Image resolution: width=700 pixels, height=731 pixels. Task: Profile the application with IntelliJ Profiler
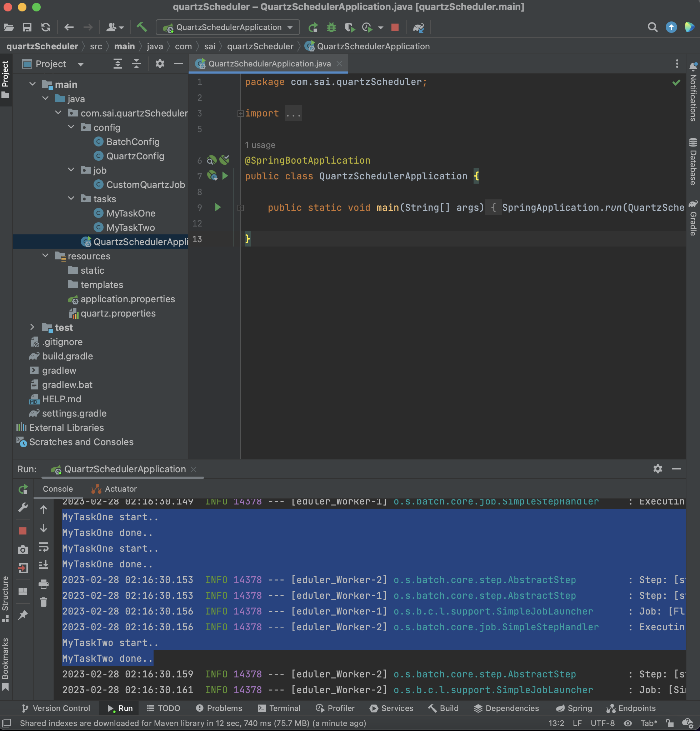367,27
